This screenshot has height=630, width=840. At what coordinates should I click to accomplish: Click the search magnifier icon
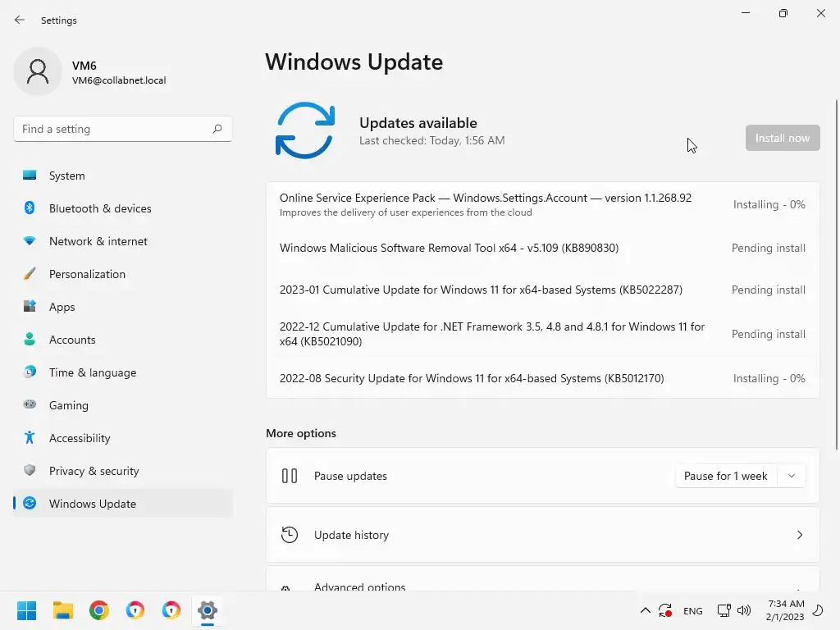pyautogui.click(x=217, y=129)
